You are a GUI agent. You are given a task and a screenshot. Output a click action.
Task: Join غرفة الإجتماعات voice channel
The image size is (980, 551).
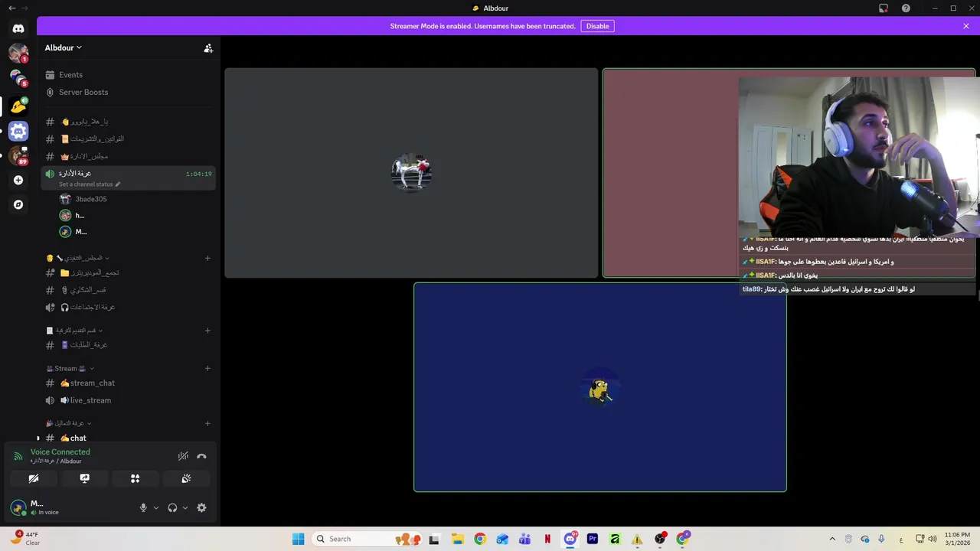tap(127, 307)
